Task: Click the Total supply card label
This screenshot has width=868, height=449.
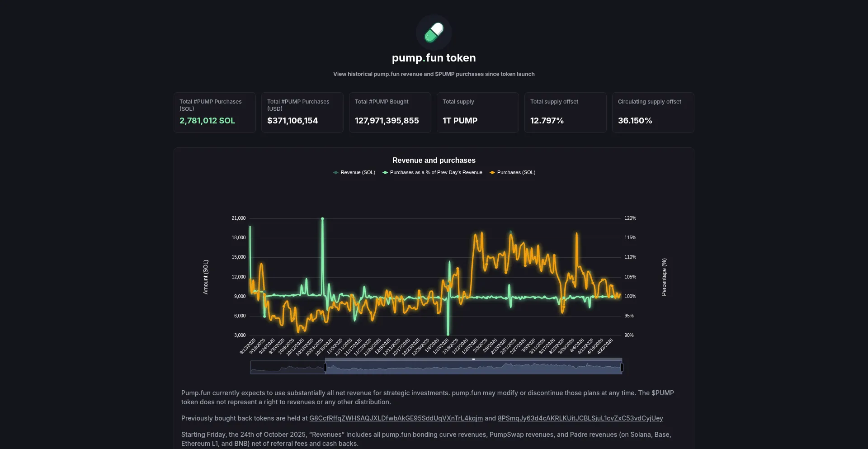Action: 458,102
